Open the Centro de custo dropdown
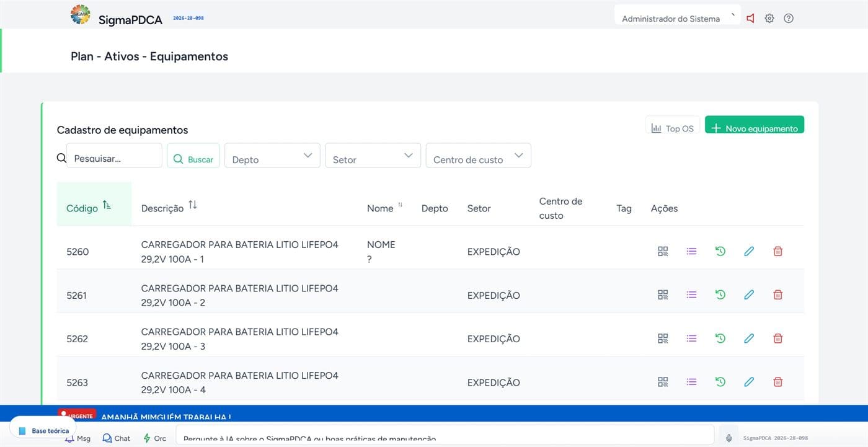Viewport: 868px width, 447px height. click(479, 156)
